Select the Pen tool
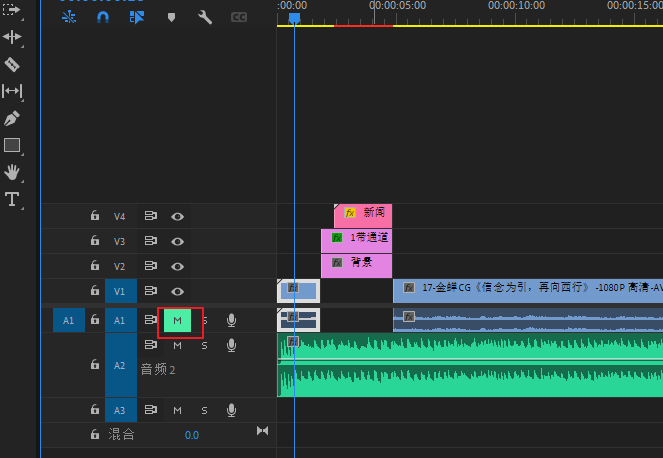The height and width of the screenshot is (458, 663). pyautogui.click(x=12, y=118)
